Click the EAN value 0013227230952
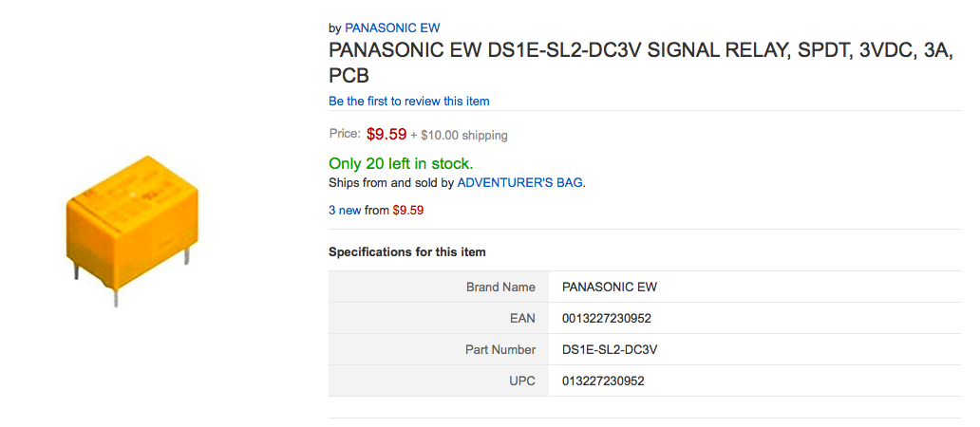Screen dimensions: 980x427 [x=606, y=318]
